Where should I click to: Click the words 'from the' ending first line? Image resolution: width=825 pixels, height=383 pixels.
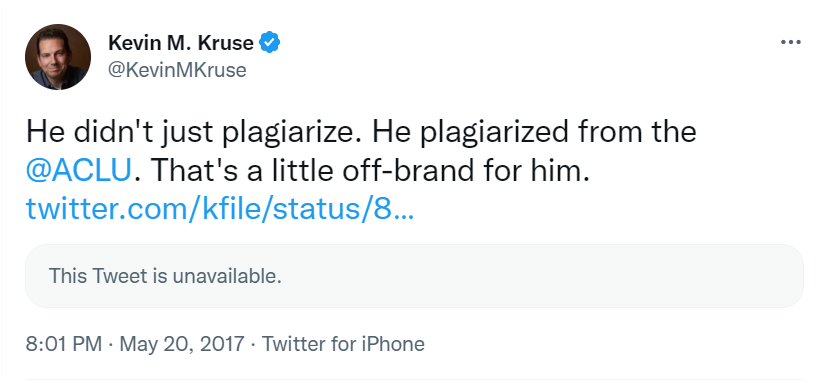point(637,132)
